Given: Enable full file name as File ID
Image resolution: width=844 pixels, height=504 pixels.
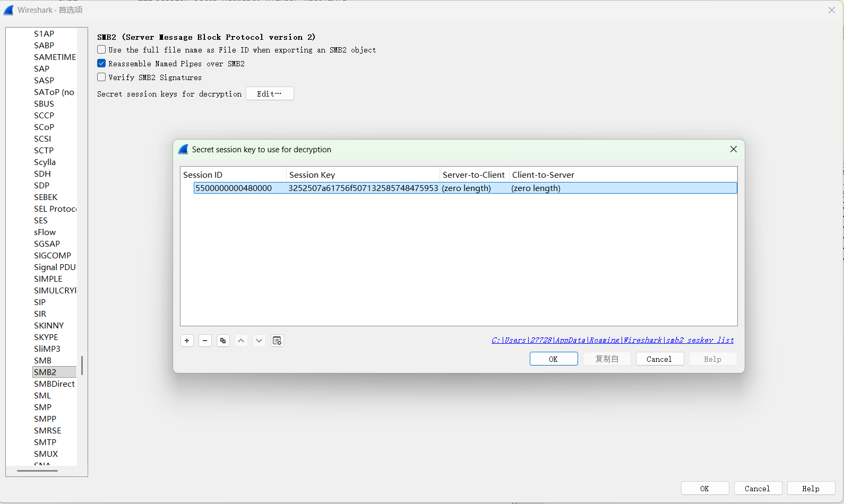Looking at the screenshot, I should click(101, 50).
